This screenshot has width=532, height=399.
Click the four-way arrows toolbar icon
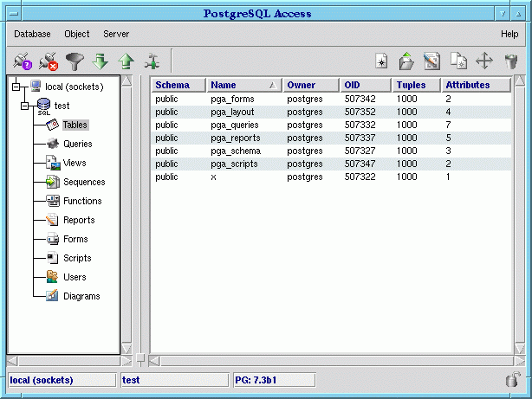click(x=485, y=61)
